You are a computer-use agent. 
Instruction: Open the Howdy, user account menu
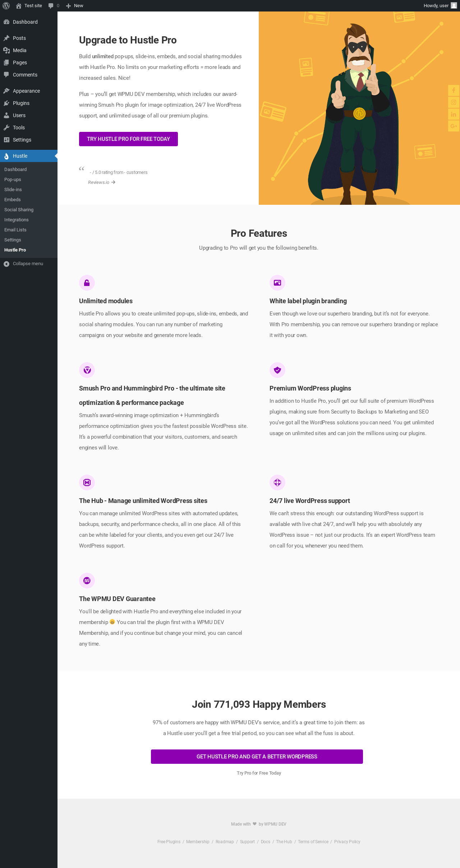[x=436, y=6]
